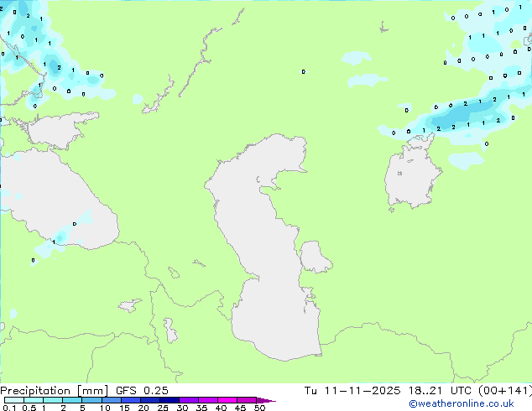Click the 50 legend value label

click(259, 408)
